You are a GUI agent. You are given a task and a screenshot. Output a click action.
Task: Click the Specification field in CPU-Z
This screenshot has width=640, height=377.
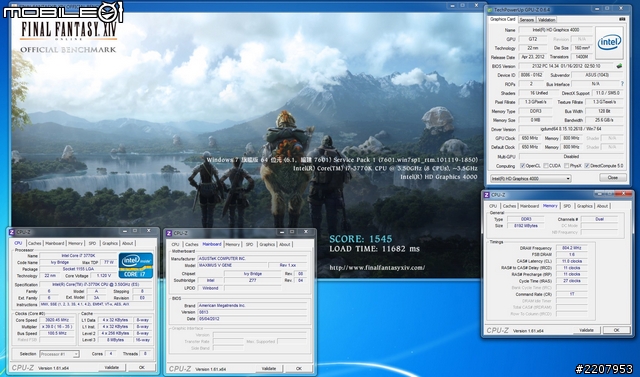pos(97,284)
